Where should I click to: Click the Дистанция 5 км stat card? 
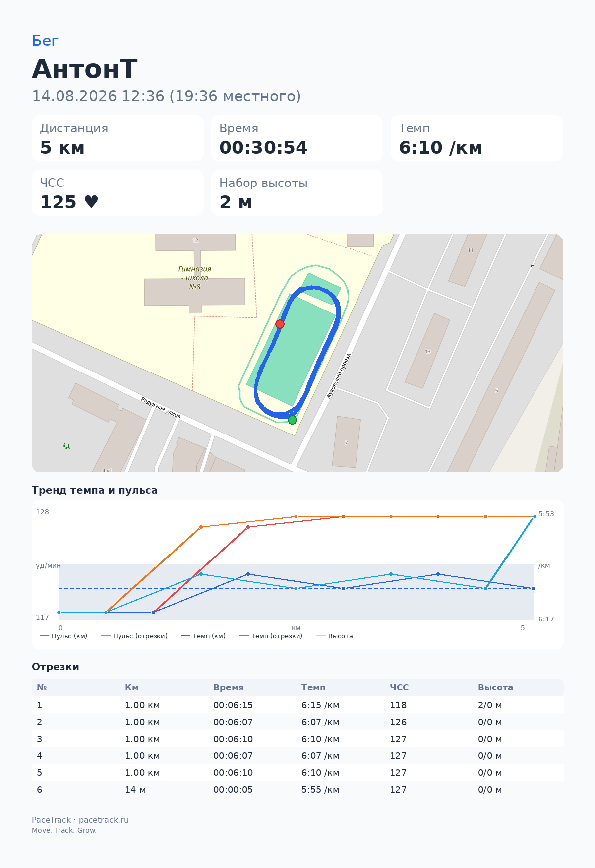tap(118, 138)
